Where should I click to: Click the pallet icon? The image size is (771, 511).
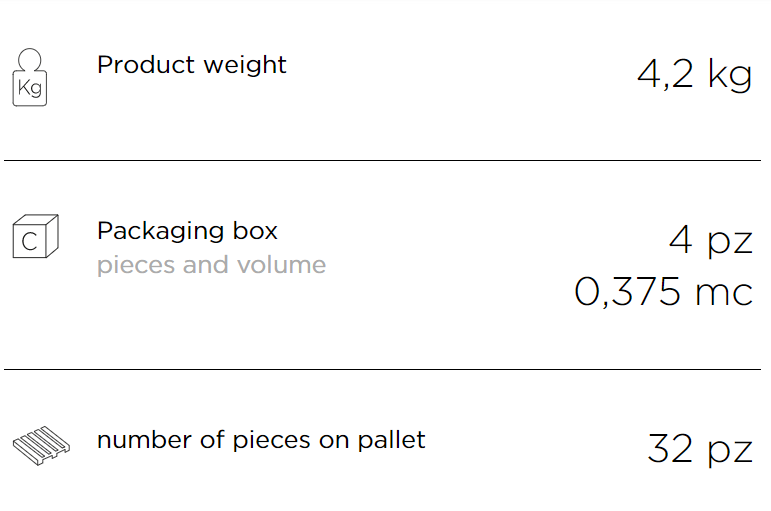tap(41, 446)
